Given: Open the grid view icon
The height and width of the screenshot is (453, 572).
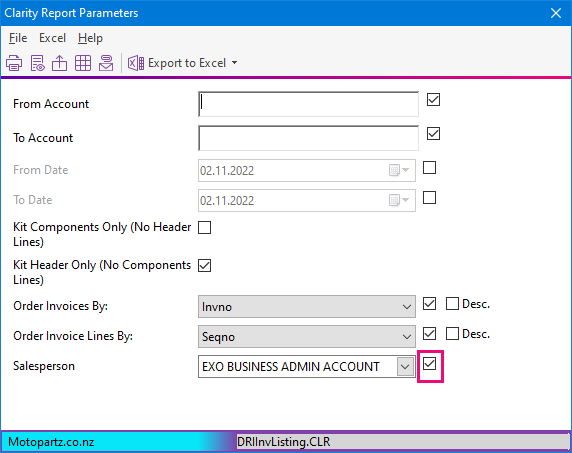Looking at the screenshot, I should point(83,63).
